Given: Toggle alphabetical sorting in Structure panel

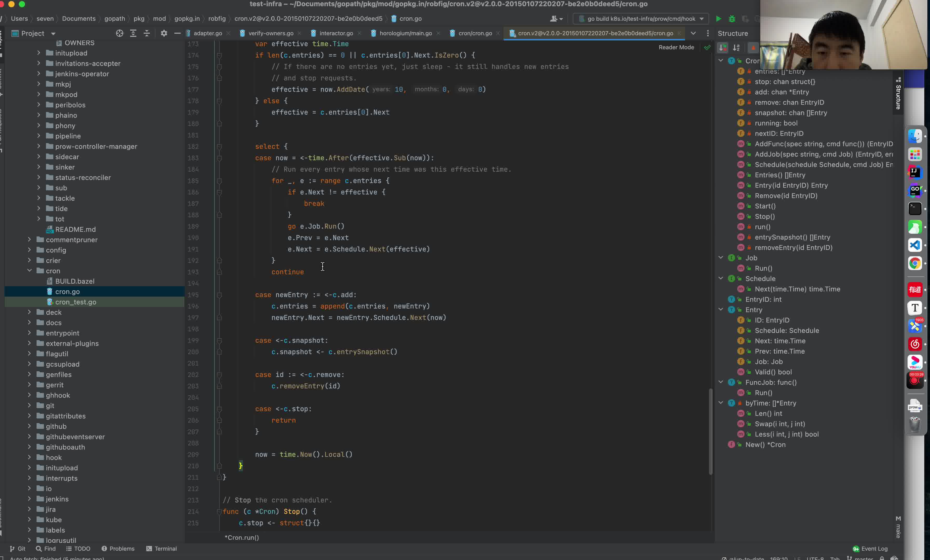Looking at the screenshot, I should coord(736,47).
